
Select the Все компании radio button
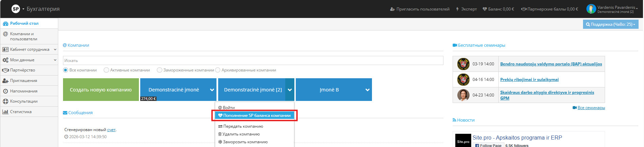point(66,70)
